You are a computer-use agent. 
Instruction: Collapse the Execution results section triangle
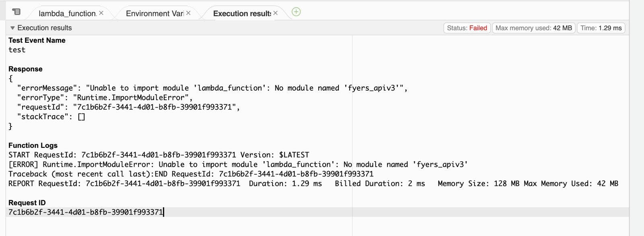click(x=12, y=28)
